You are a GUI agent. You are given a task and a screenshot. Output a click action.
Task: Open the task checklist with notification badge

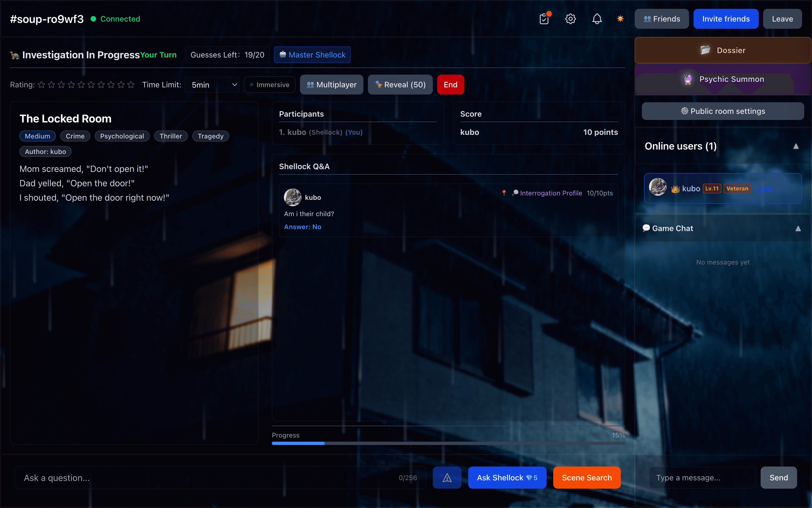pos(544,19)
